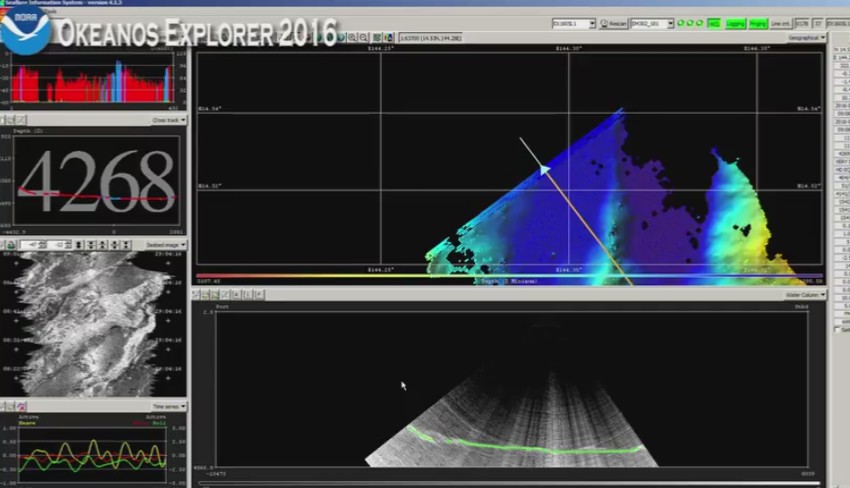
Task: Click the zoom magnifier icon in geographical toolbar
Action: [351, 37]
